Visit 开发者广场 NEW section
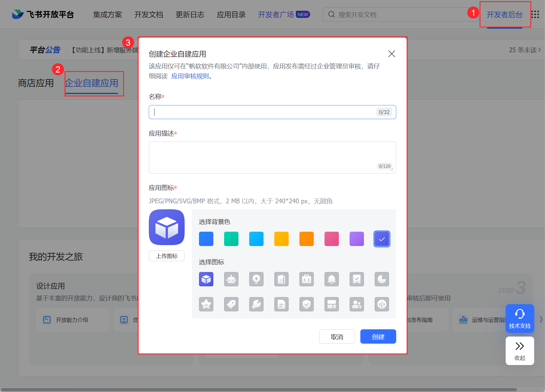Viewport: 545px width, 392px height. (x=284, y=15)
